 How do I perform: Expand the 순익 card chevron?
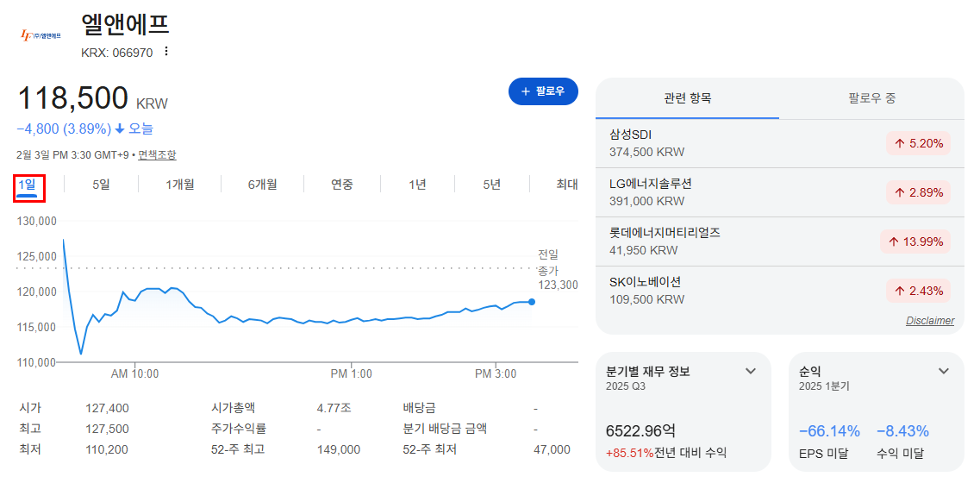click(x=944, y=371)
